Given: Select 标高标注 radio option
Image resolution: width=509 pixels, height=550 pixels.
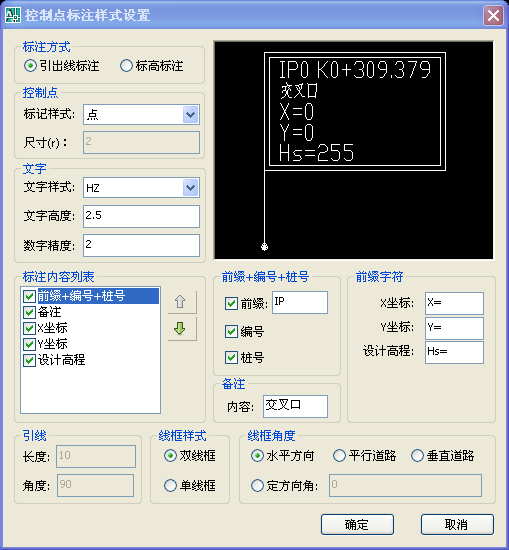Looking at the screenshot, I should pos(126,66).
